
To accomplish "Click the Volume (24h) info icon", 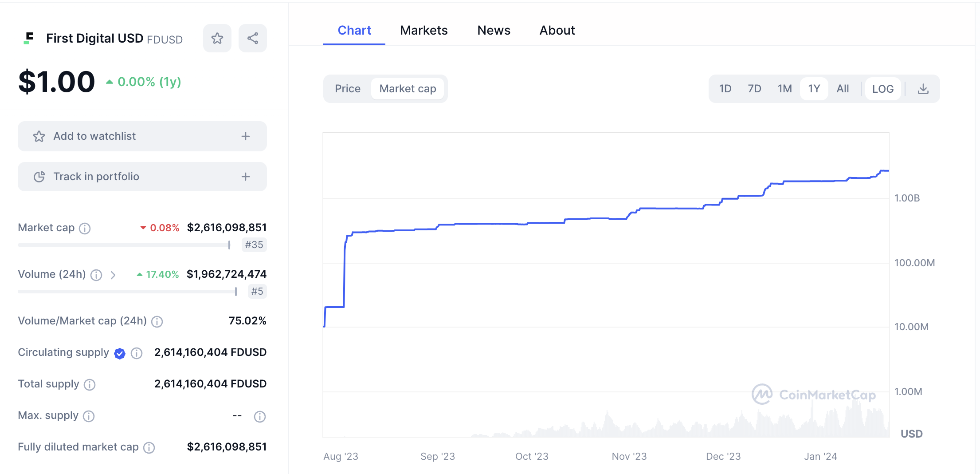I will coord(96,275).
